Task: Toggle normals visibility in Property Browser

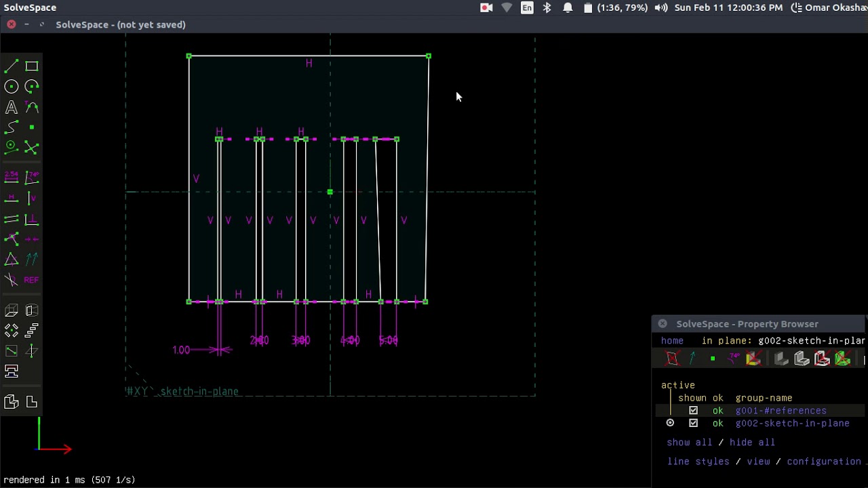Action: click(692, 359)
